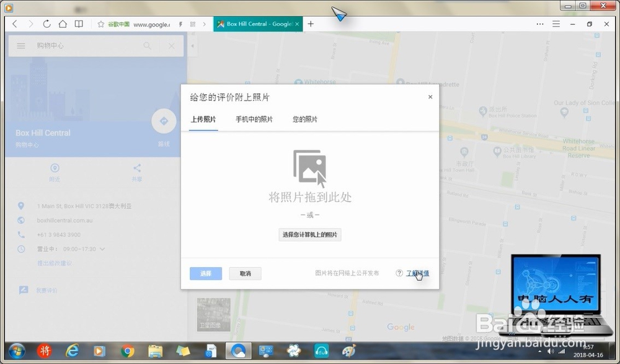Click the 附近 nearby icon
Screen dimensions: 620x364
[55, 168]
